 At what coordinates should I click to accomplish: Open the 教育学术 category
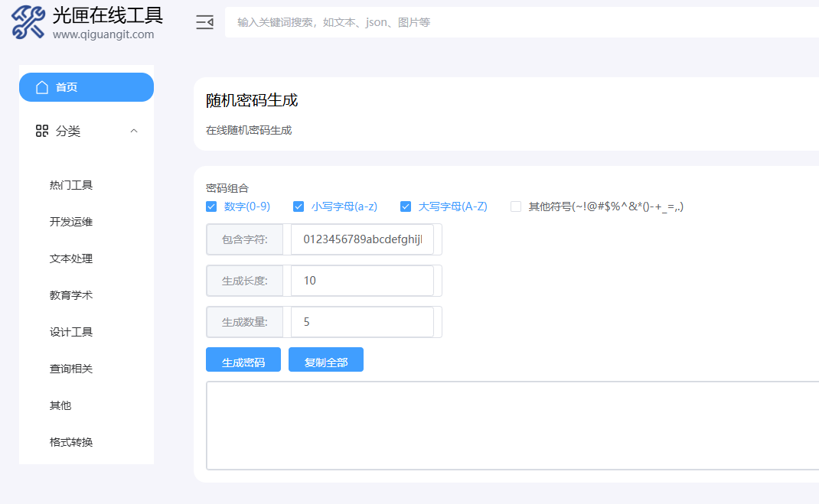click(71, 295)
